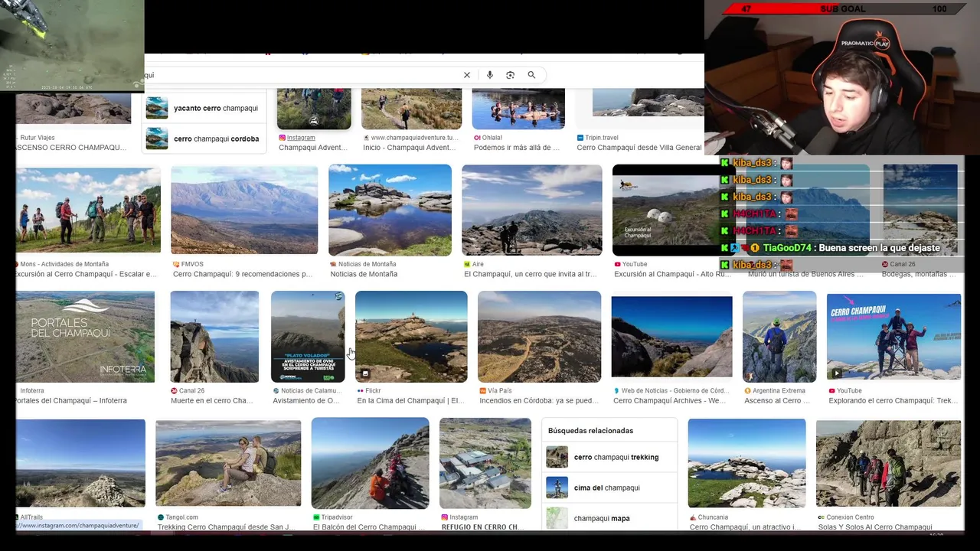Screen dimensions: 980x551
Task: Click 'Cerro Champaquí: 9 recomendaciones' caption
Action: [243, 274]
